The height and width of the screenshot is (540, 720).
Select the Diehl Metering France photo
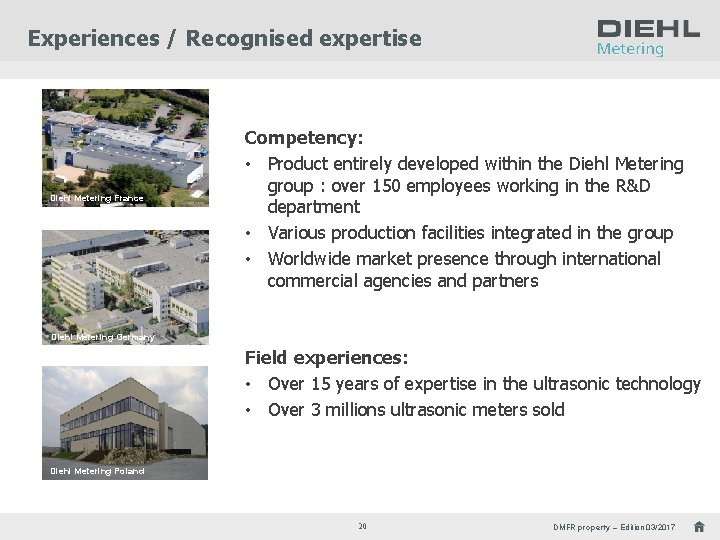[x=125, y=148]
